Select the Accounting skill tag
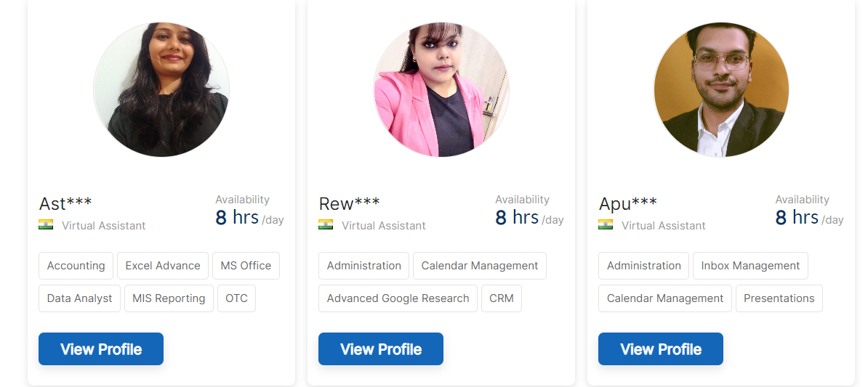The image size is (868, 387). (76, 266)
